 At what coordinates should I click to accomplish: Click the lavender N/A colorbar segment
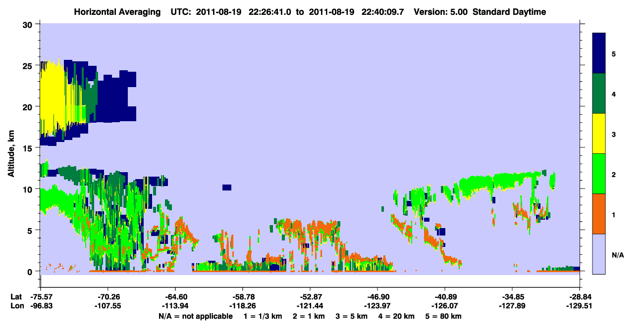point(599,254)
